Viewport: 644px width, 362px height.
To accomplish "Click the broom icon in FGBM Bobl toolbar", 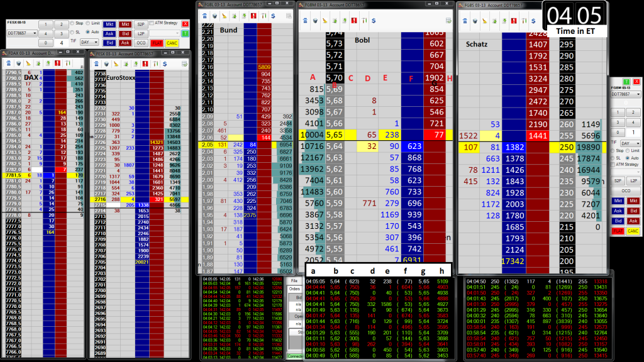I will [325, 21].
